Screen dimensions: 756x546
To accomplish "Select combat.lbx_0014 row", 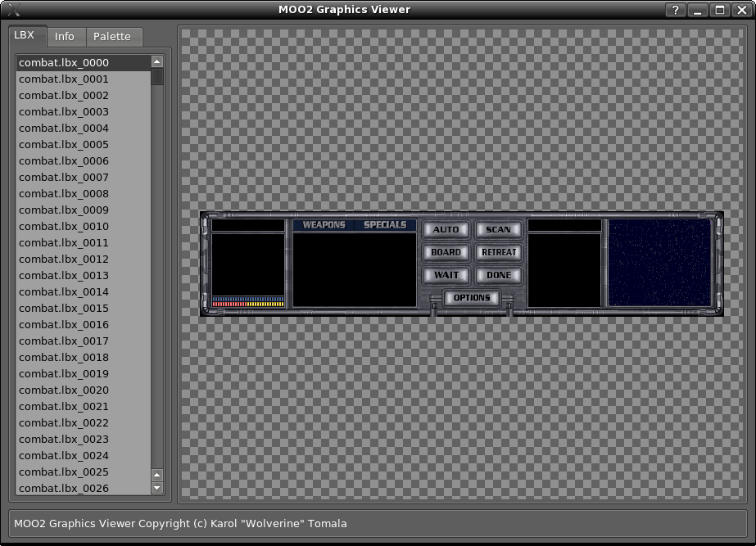I will coord(84,292).
